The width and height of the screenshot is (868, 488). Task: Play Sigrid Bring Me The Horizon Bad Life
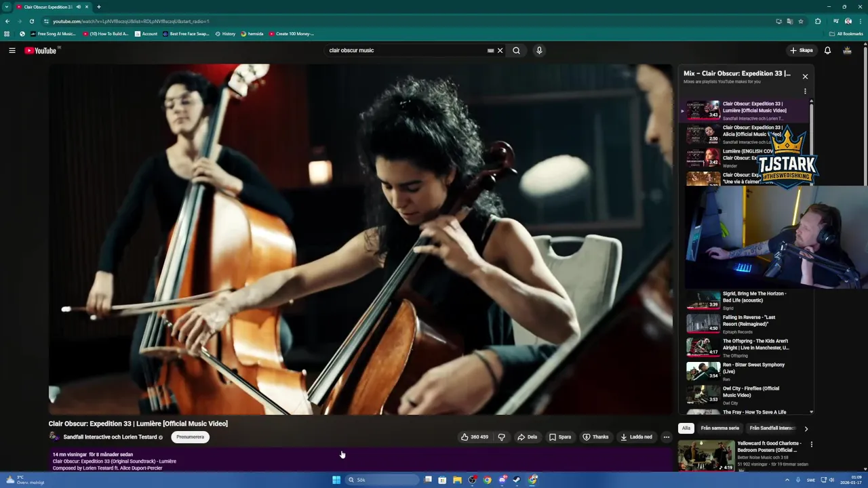pyautogui.click(x=745, y=300)
